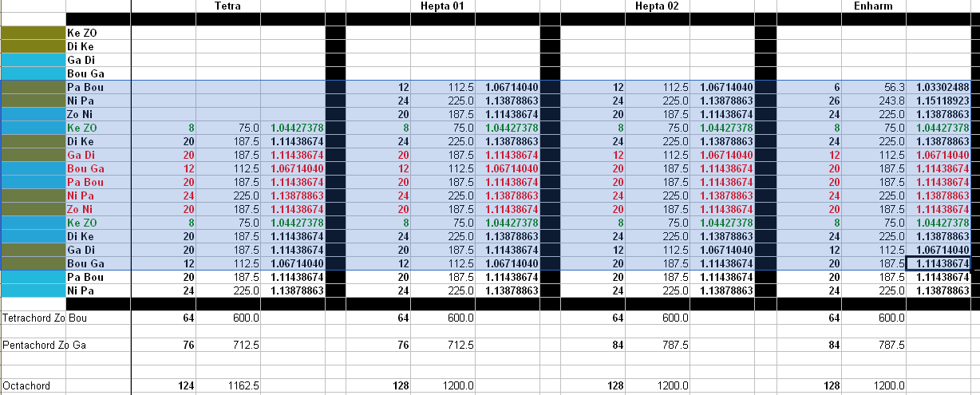Viewport: 980px width, 395px height.
Task: Select the cell containing 124
Action: [164, 385]
